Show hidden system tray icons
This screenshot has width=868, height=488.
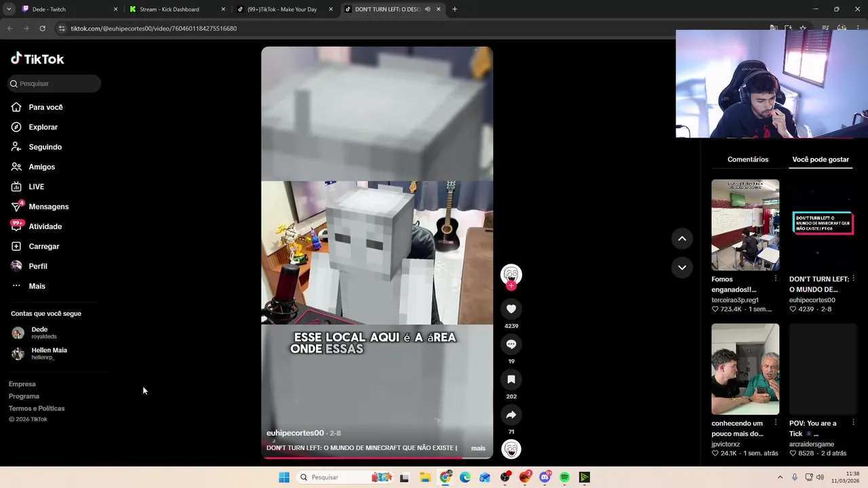(x=780, y=477)
